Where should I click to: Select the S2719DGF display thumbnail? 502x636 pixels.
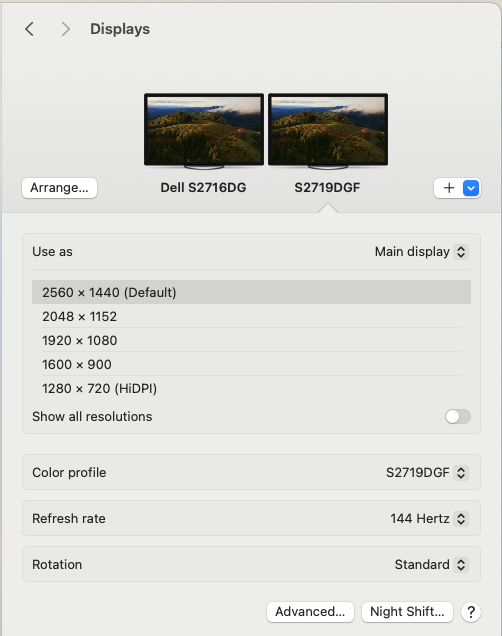[328, 130]
